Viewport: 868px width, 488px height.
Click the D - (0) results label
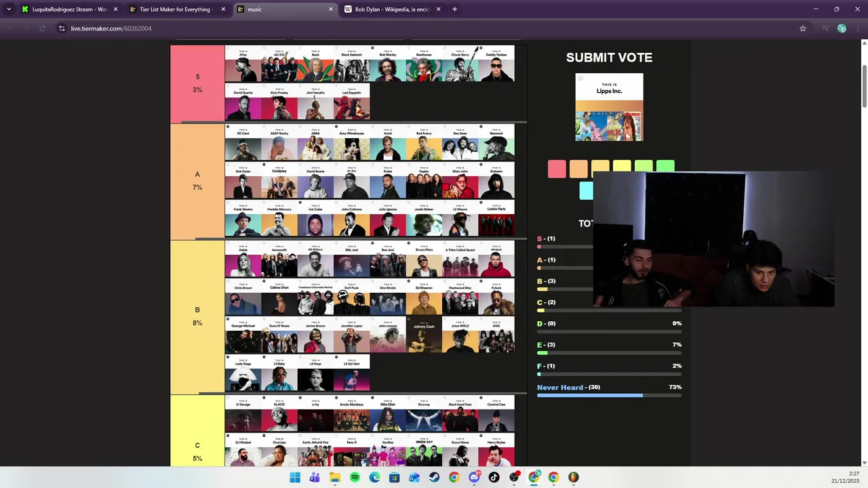[547, 324]
